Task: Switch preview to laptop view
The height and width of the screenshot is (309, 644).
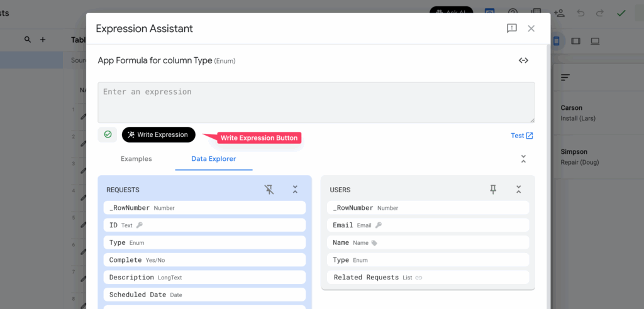Action: coord(595,41)
